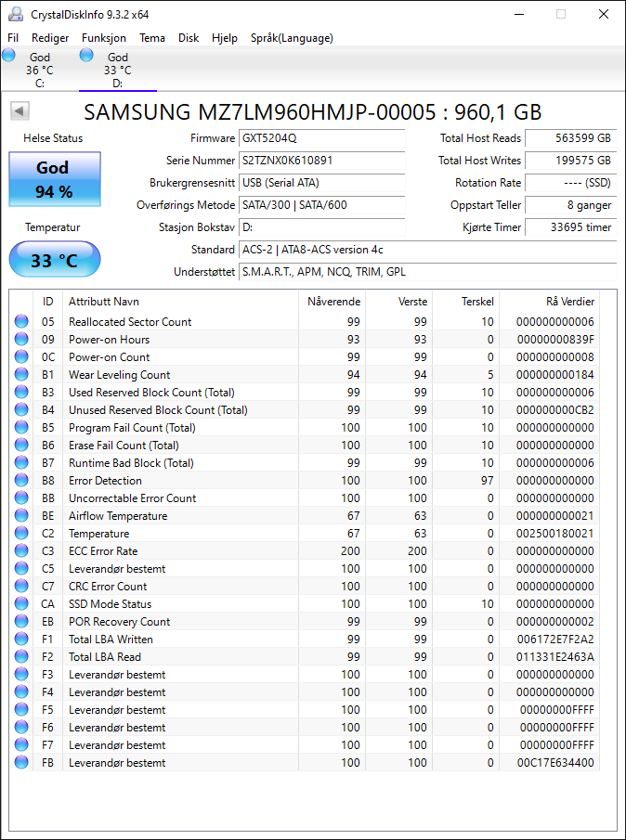This screenshot has width=626, height=840.
Task: Click the Brukergrensesnitt field USB (Serial ATA)
Action: (322, 183)
